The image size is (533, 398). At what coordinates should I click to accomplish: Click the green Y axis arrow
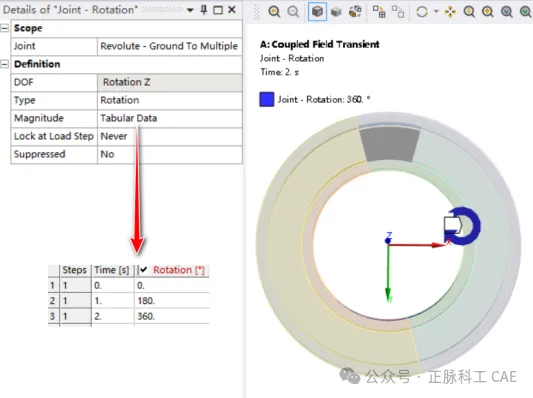388,274
